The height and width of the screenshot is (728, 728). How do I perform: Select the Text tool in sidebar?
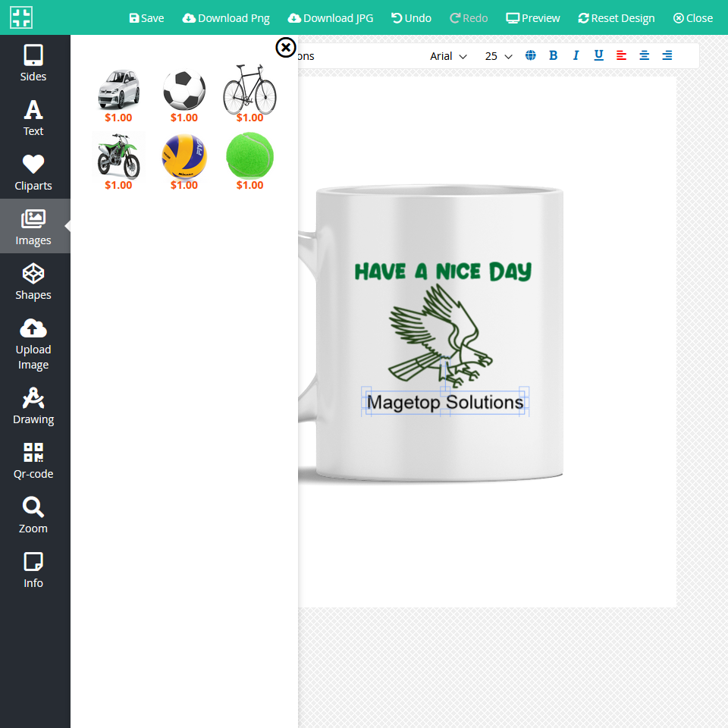click(x=33, y=118)
